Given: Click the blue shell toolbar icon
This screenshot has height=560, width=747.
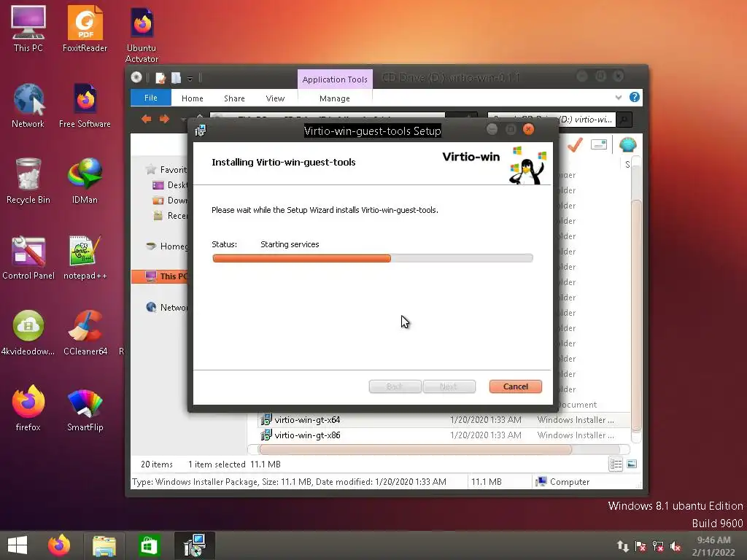Looking at the screenshot, I should [x=627, y=144].
